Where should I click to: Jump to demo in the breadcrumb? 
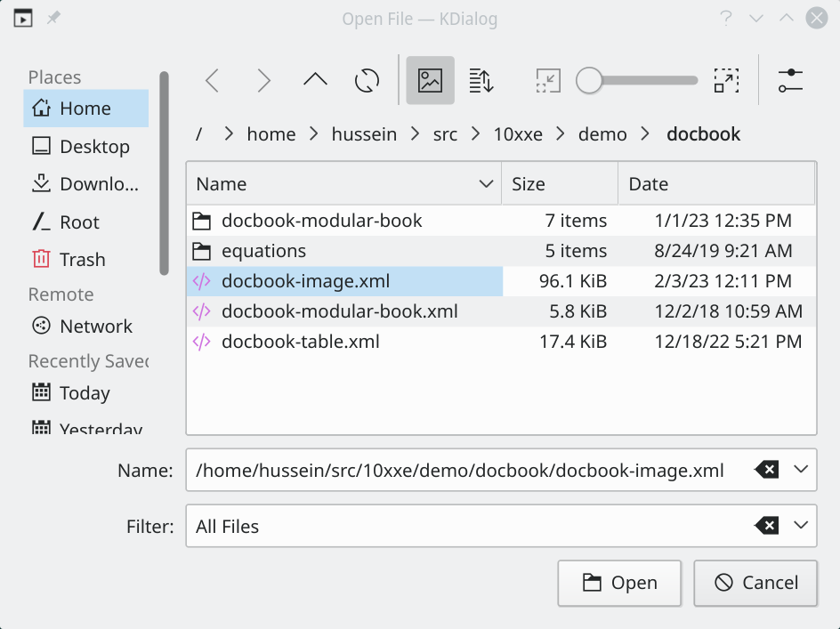tap(602, 134)
